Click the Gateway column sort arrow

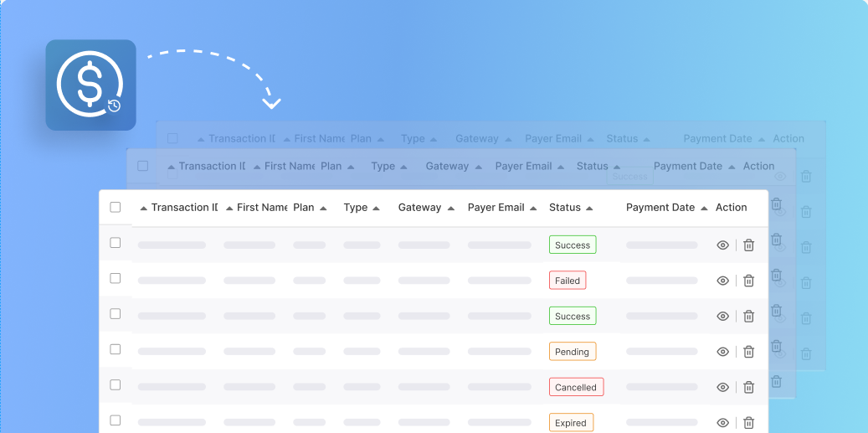451,208
